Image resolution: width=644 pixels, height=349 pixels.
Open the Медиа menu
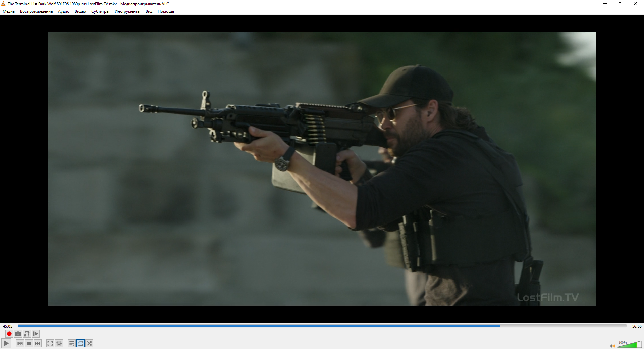pos(9,11)
